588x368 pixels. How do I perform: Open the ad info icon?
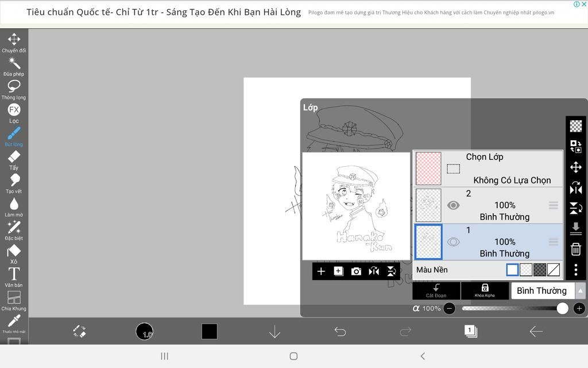click(577, 4)
